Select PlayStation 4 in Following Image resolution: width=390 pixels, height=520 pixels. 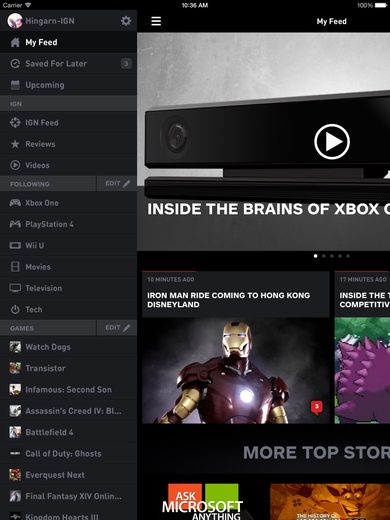coord(68,224)
